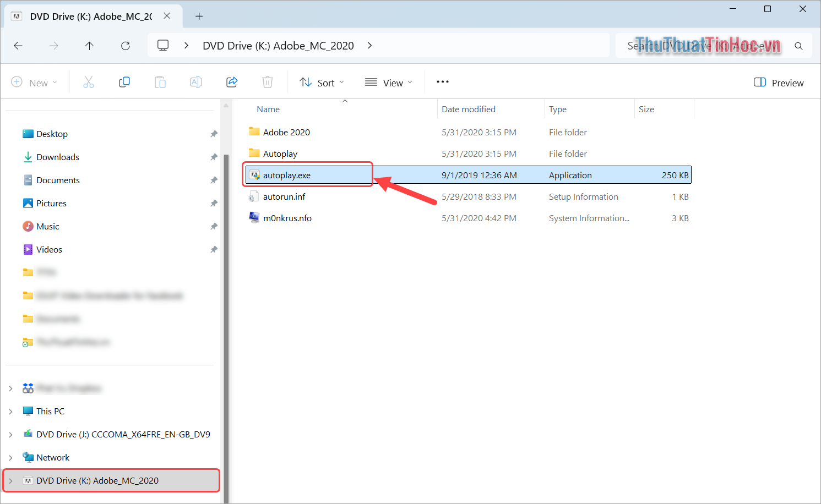Open Pictures in the sidebar

coord(51,203)
